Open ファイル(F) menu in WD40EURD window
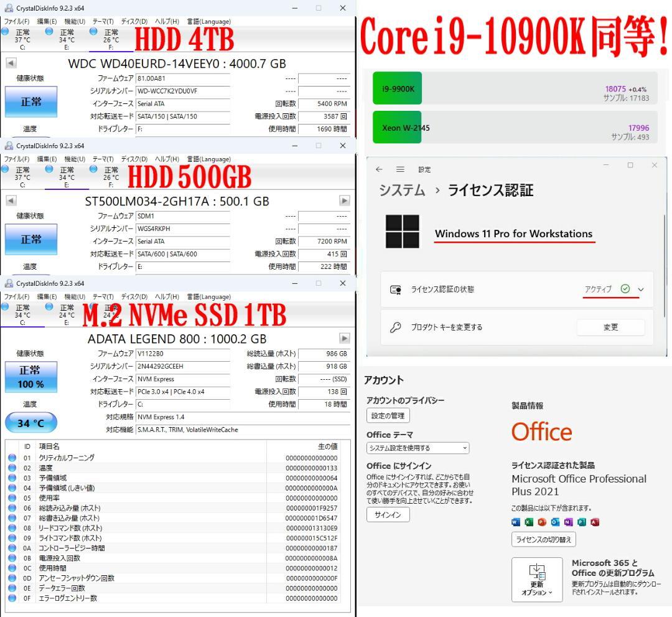Screen dimensions: 672x617 pos(17,21)
